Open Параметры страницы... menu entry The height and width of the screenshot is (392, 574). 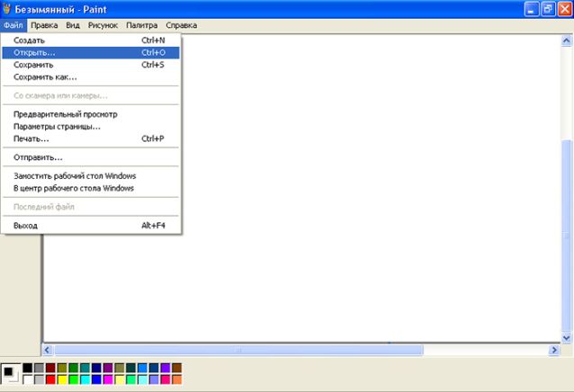click(x=91, y=127)
